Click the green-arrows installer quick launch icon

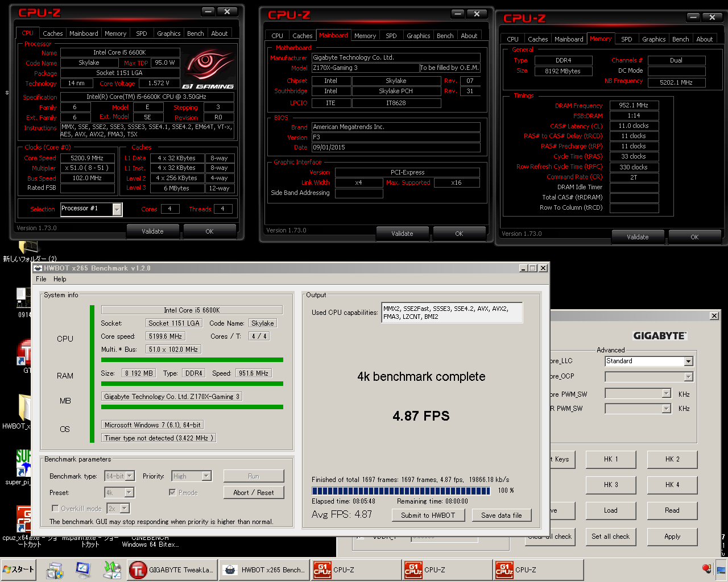[112, 570]
